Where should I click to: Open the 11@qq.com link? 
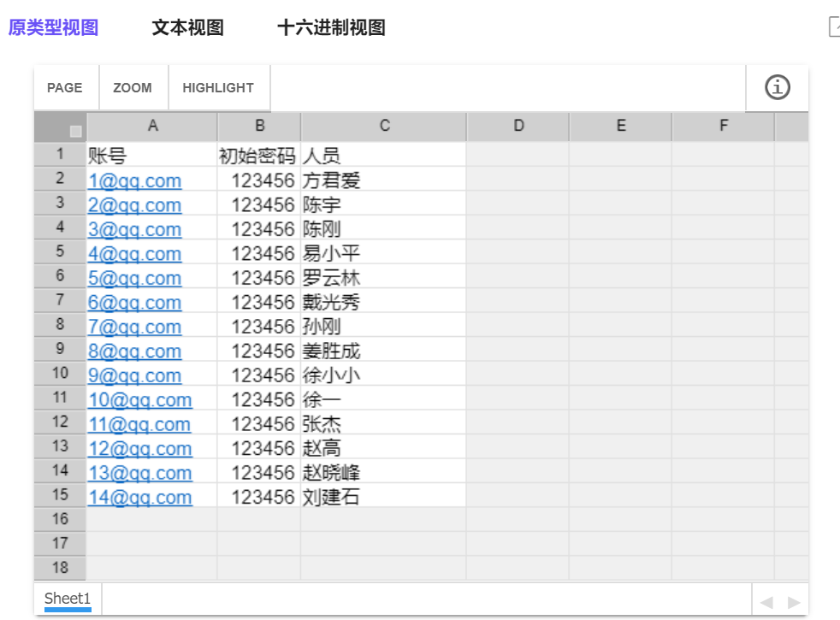139,424
